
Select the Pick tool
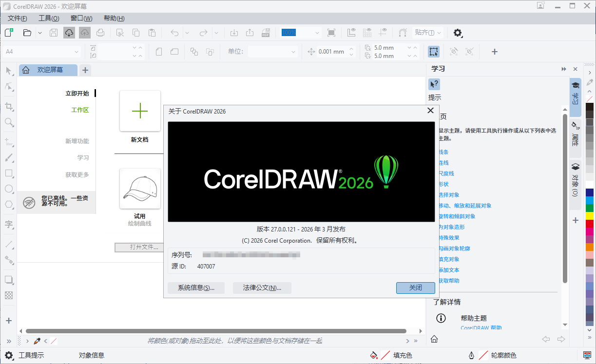pos(9,71)
